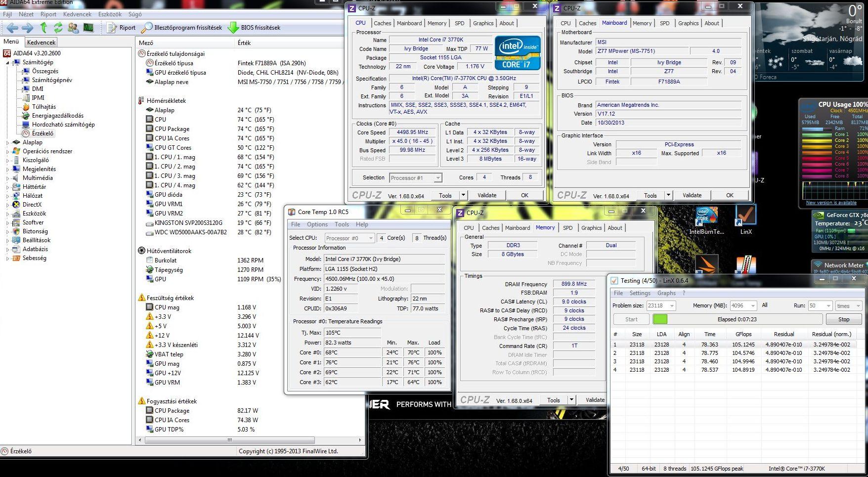Click BIOS frissítések toolbar button

[255, 28]
